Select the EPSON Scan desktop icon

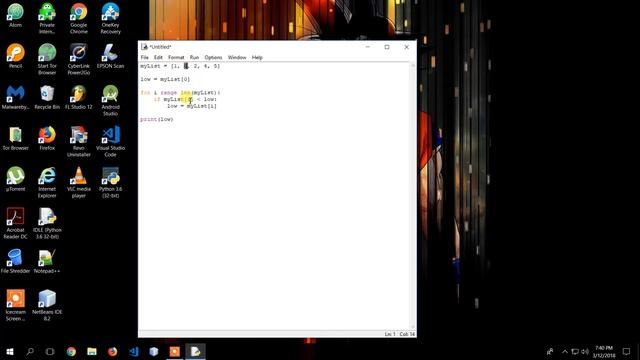tap(110, 56)
